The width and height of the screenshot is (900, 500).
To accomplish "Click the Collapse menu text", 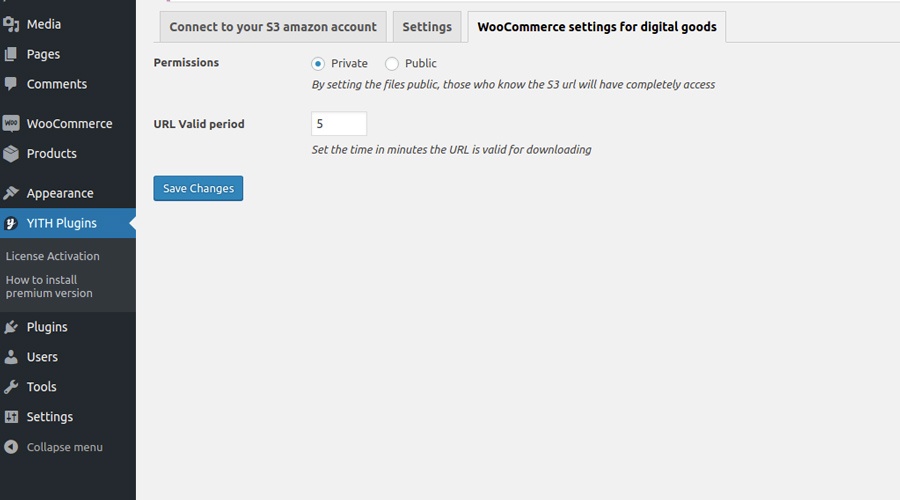I will pyautogui.click(x=64, y=447).
